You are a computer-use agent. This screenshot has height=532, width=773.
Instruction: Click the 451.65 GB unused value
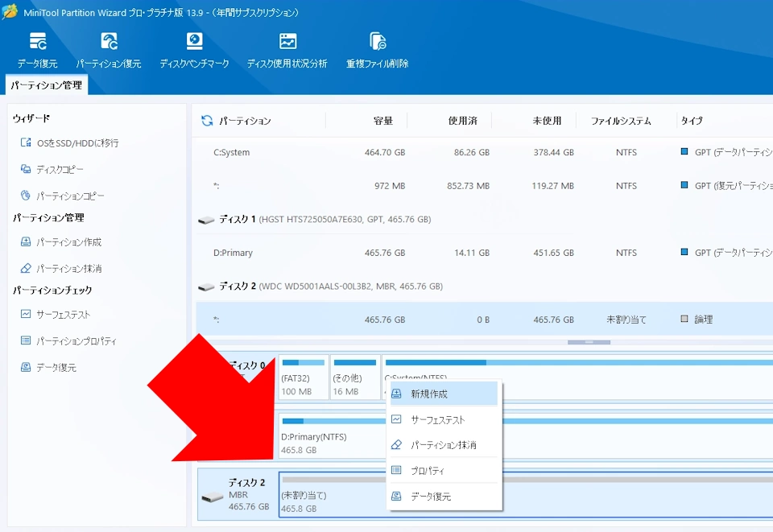[x=554, y=253]
